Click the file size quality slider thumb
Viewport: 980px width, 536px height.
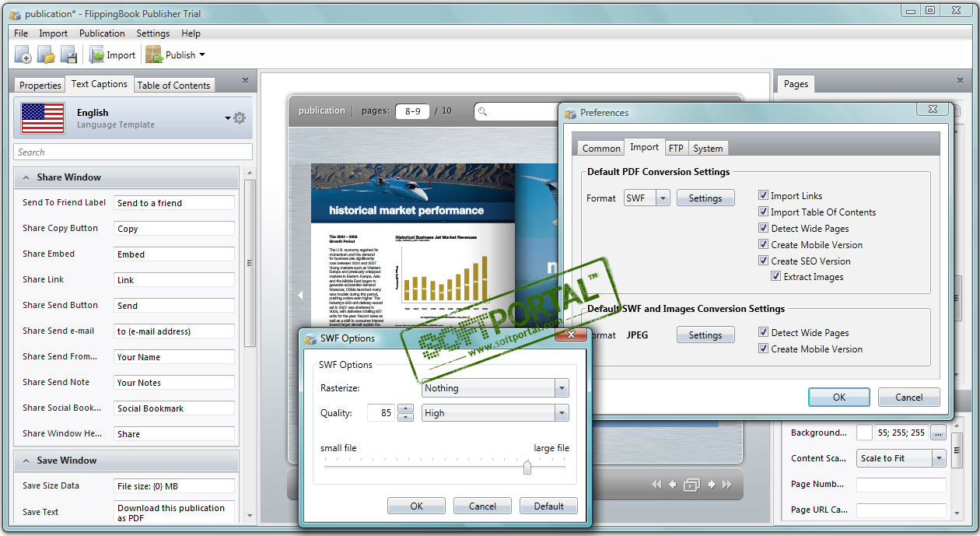(x=527, y=467)
